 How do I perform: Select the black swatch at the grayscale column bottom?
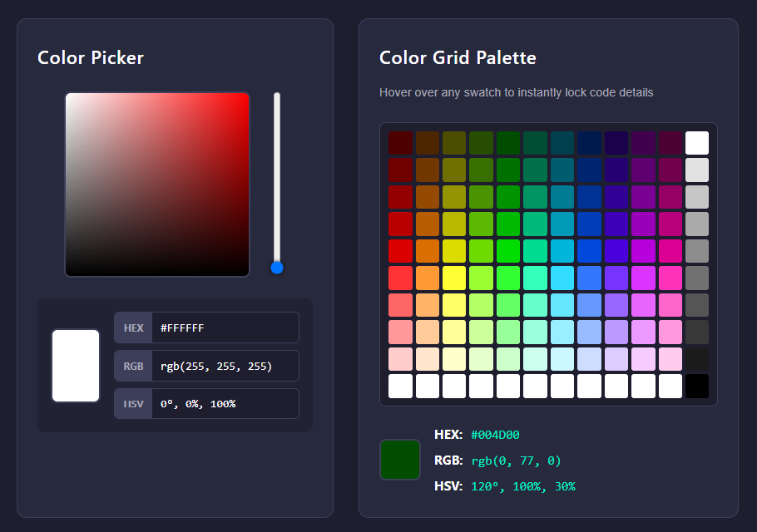(697, 387)
